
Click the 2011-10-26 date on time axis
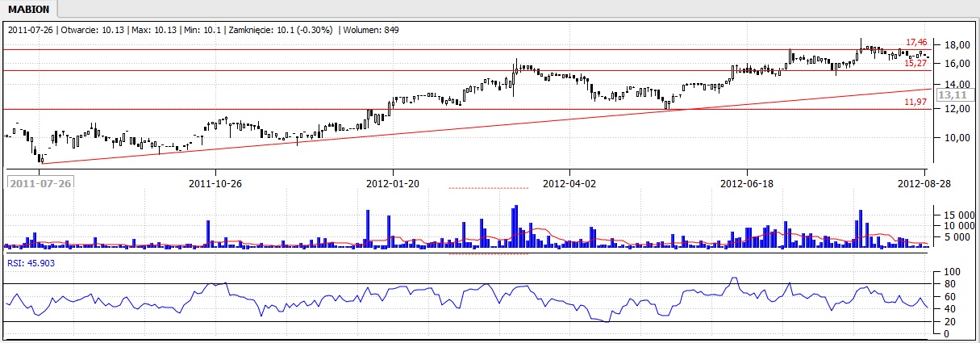click(215, 183)
